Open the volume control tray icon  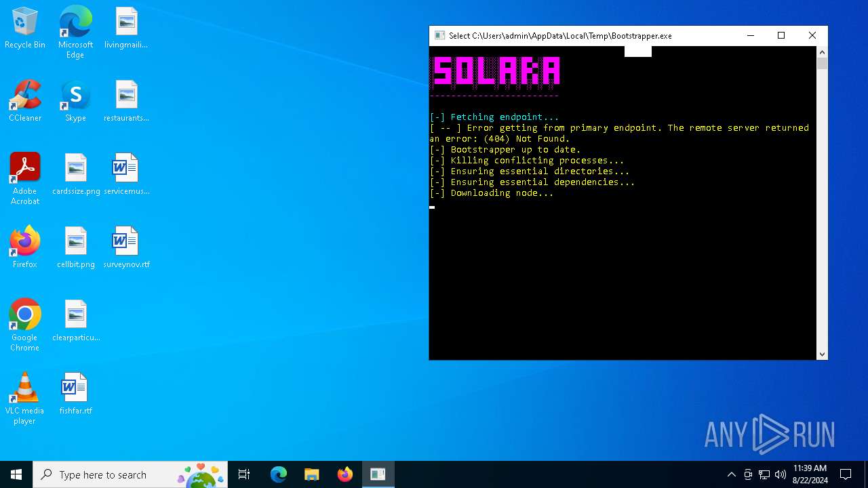781,474
